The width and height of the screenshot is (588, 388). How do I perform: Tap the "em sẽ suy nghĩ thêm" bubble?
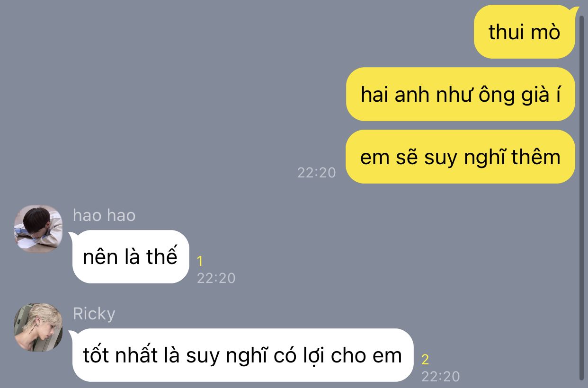coord(461,157)
